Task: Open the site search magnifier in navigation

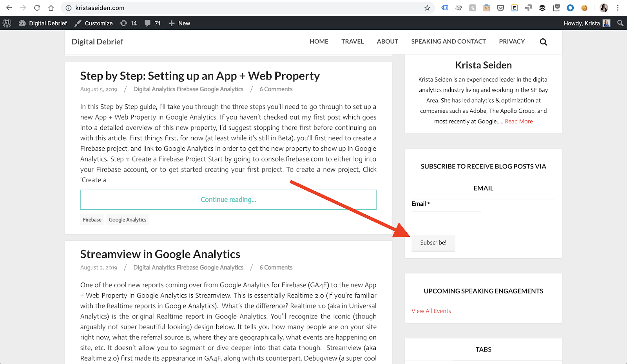Action: pos(543,42)
